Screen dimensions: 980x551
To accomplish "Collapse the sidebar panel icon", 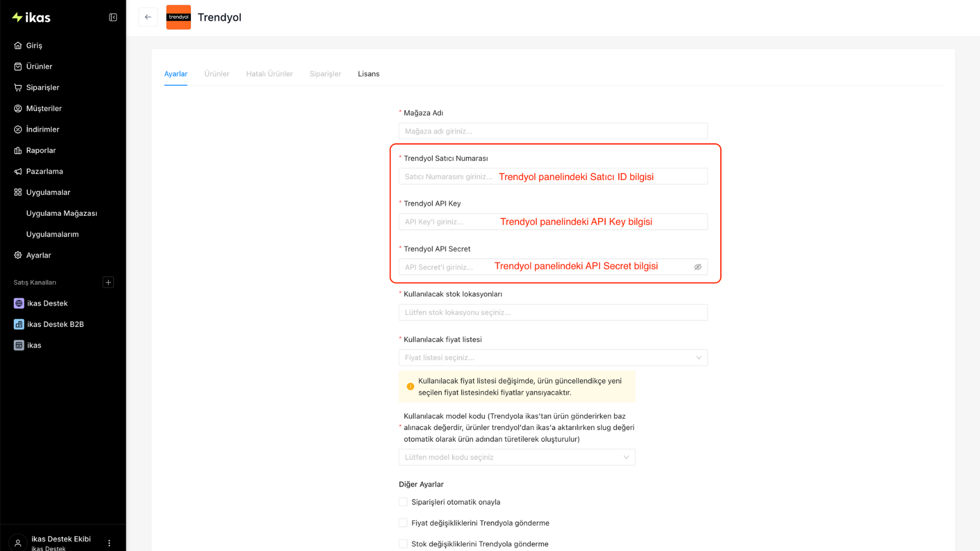I will point(113,17).
